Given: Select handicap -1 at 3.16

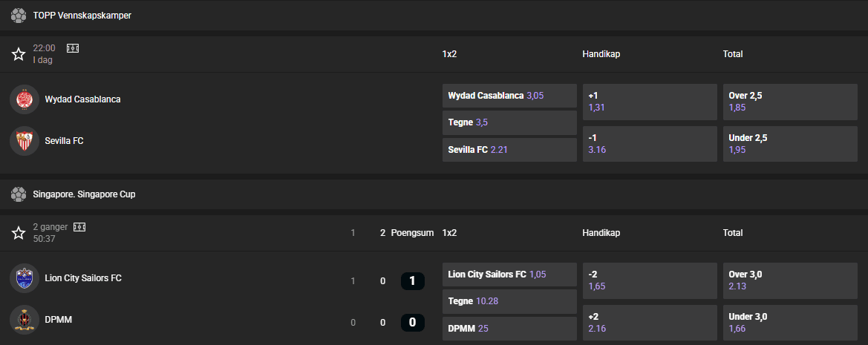Looking at the screenshot, I should tap(650, 144).
